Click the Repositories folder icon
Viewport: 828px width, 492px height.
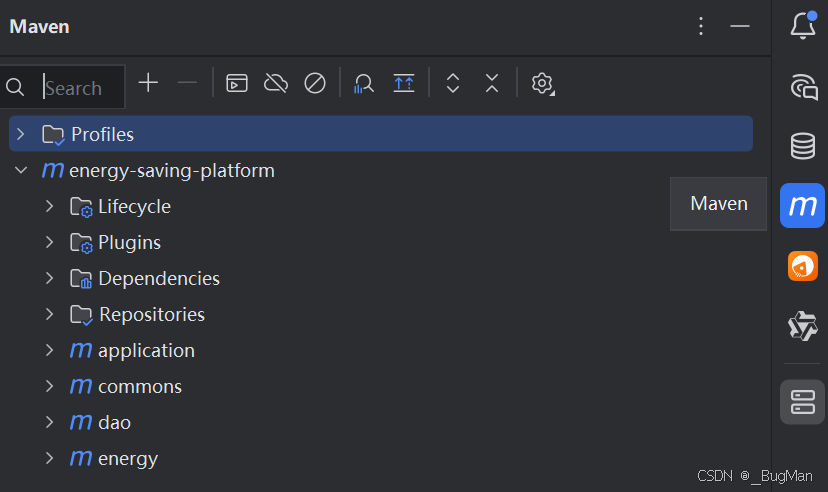pos(81,315)
